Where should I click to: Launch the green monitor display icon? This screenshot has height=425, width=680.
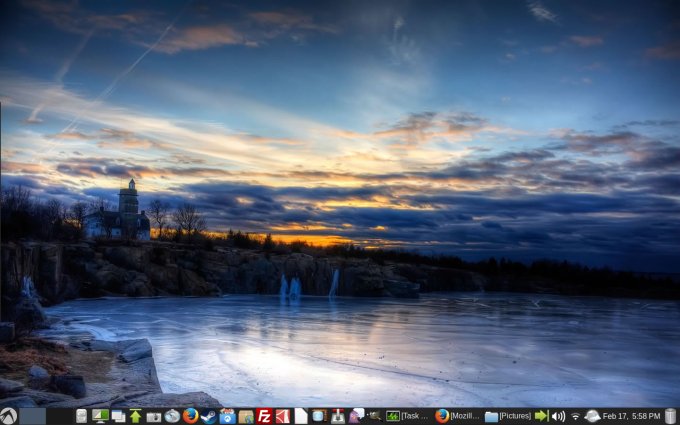point(100,416)
